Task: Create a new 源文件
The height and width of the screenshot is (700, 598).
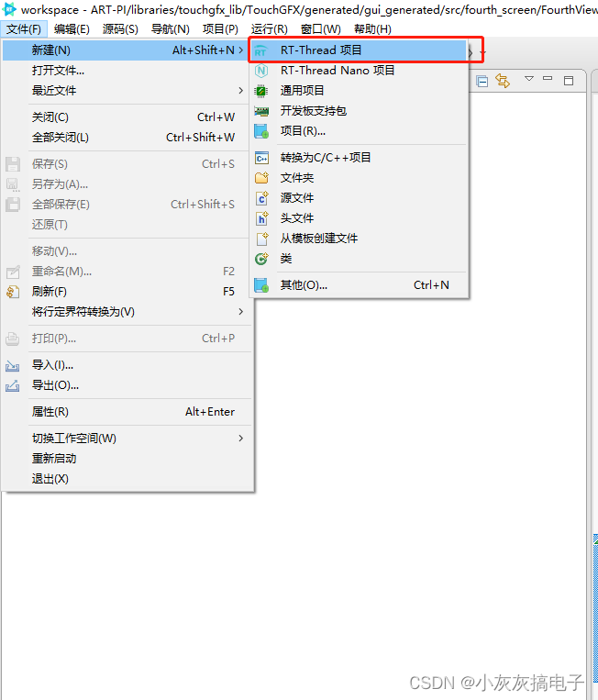Action: (359, 198)
